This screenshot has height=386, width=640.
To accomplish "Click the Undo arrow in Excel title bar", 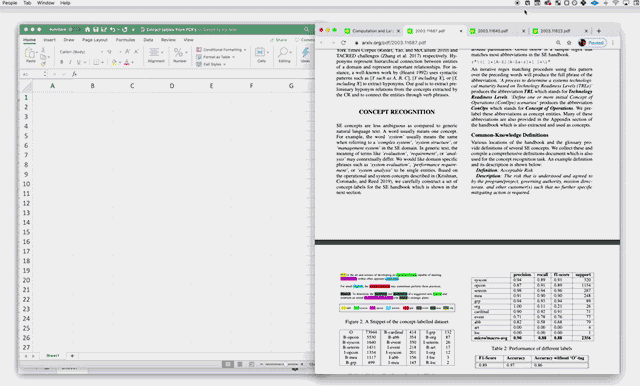I will point(112,29).
